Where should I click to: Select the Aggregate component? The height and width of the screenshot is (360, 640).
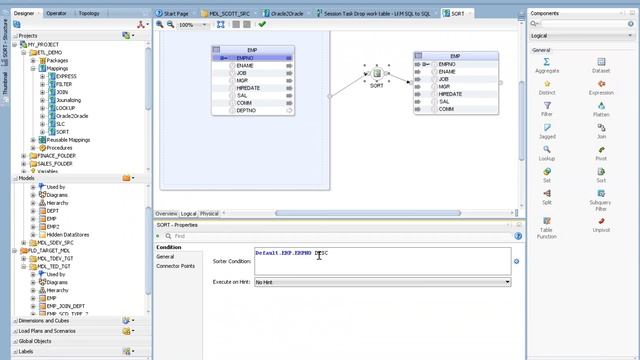pos(547,65)
